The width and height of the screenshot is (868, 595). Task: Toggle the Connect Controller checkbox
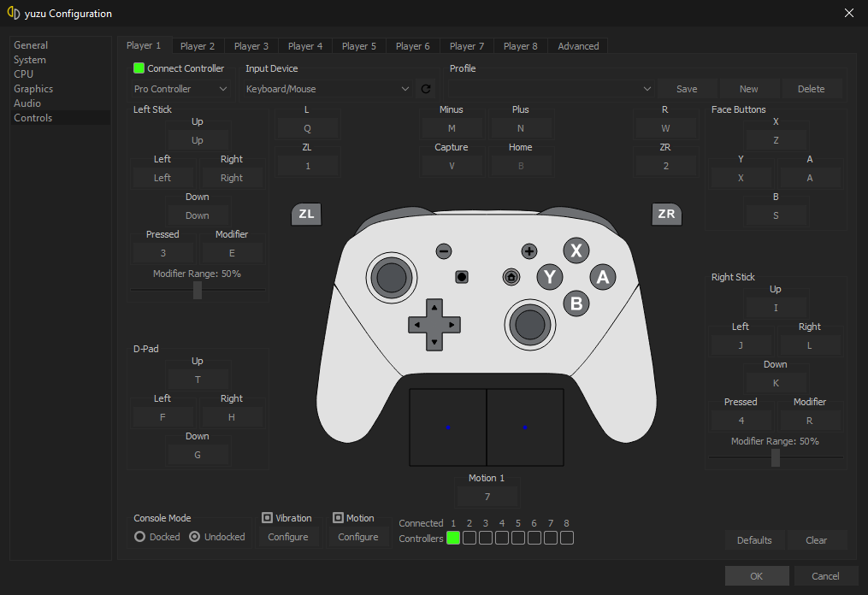[x=139, y=68]
